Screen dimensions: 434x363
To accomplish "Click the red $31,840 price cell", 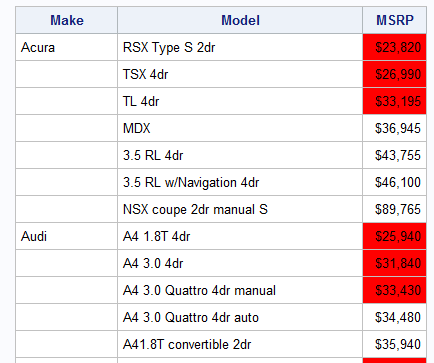I will [395, 263].
